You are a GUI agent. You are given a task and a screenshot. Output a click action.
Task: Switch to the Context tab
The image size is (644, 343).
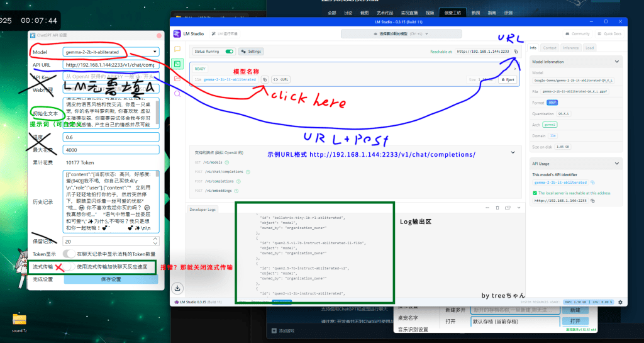tap(550, 48)
